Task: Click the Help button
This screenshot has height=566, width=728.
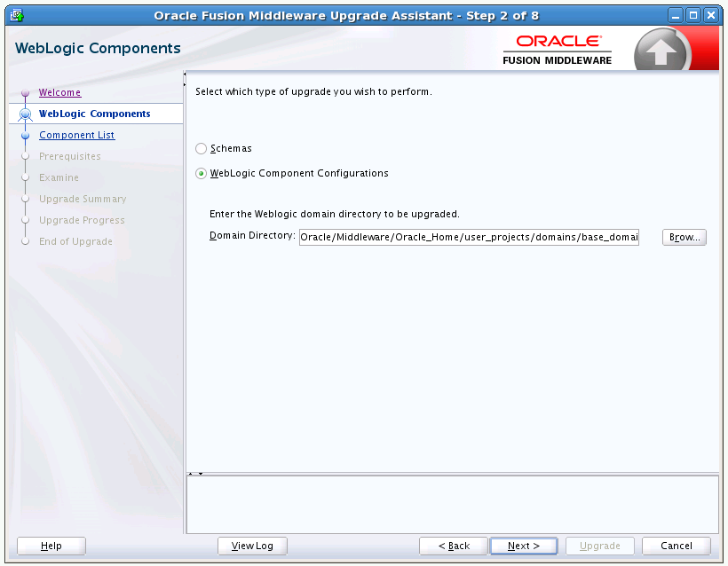Action: (51, 546)
